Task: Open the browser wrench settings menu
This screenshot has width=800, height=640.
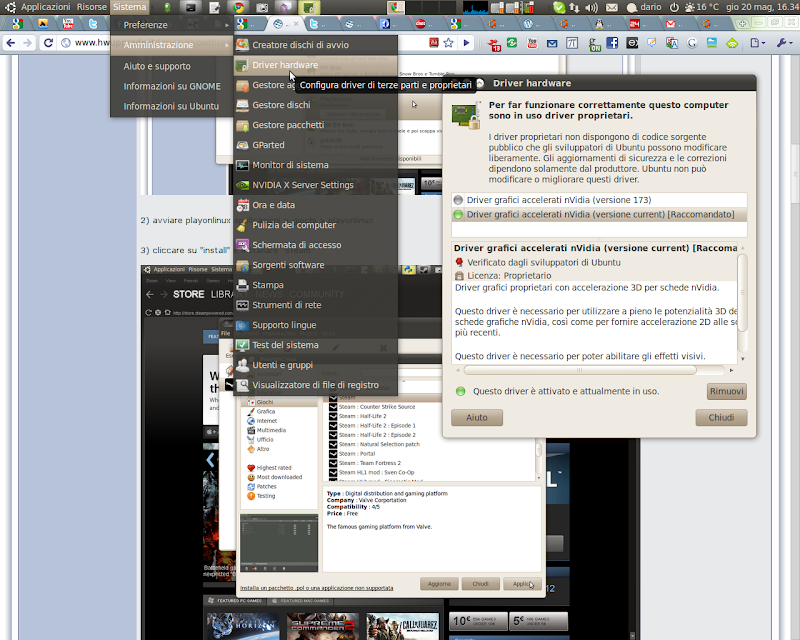Action: pyautogui.click(x=784, y=43)
